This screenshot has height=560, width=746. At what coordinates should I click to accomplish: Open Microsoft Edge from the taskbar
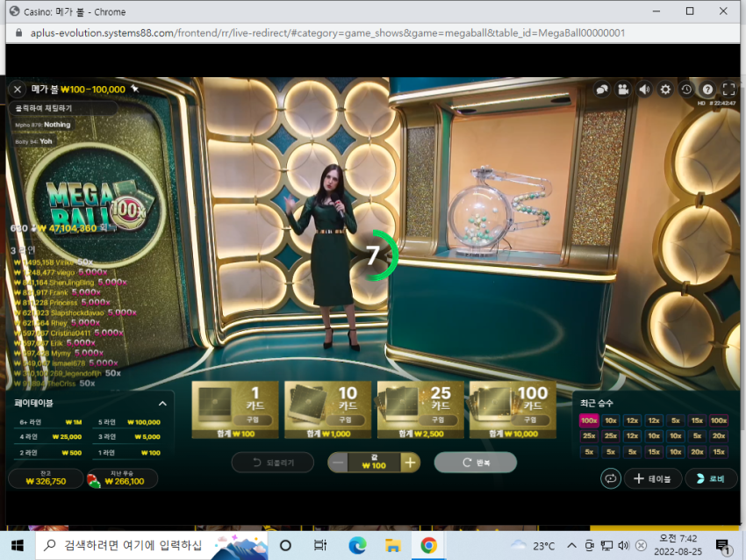[357, 545]
